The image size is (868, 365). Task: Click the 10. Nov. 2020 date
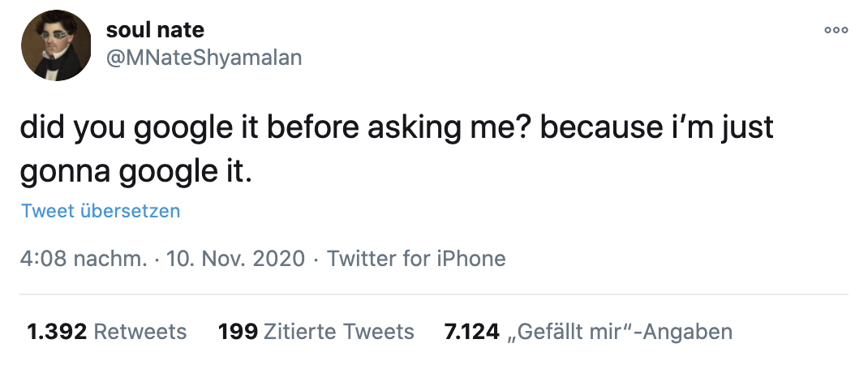click(235, 259)
